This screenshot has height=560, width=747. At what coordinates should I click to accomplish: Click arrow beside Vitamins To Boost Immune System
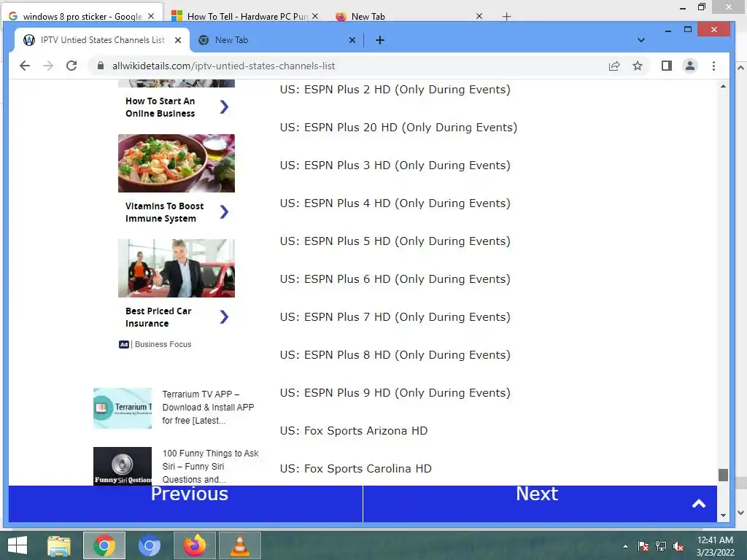(225, 212)
